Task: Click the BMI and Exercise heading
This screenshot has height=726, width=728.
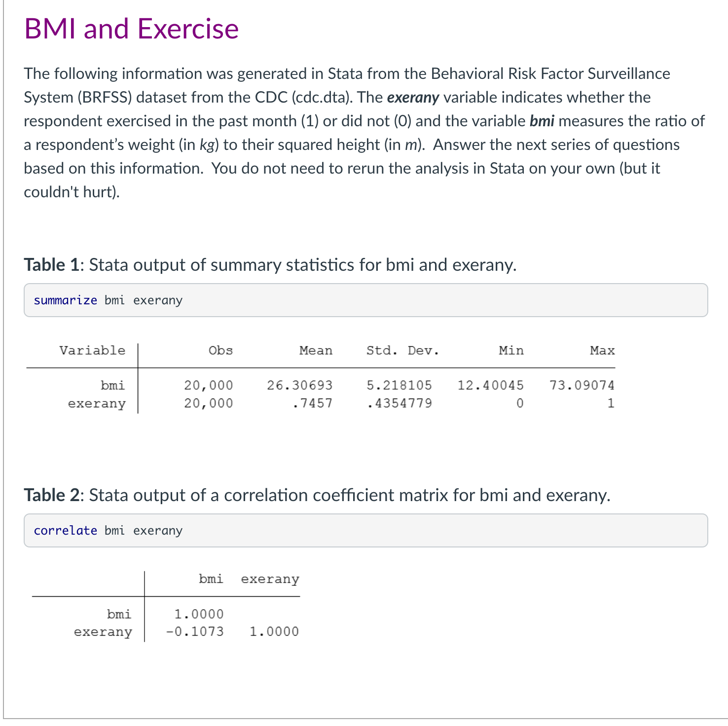Action: pyautogui.click(x=131, y=29)
